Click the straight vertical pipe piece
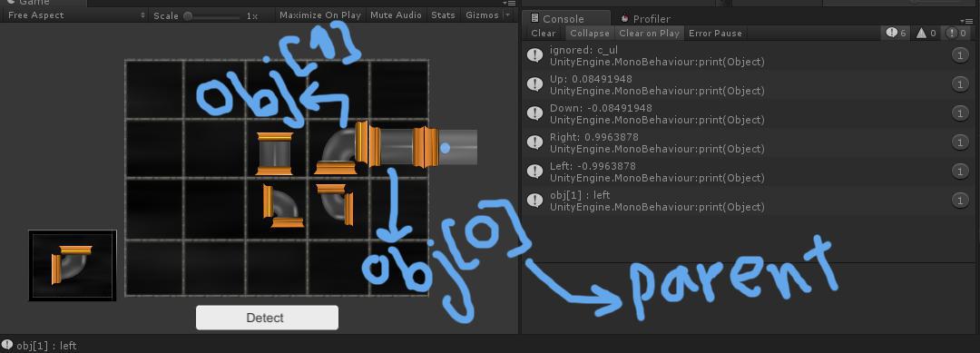 click(x=274, y=153)
